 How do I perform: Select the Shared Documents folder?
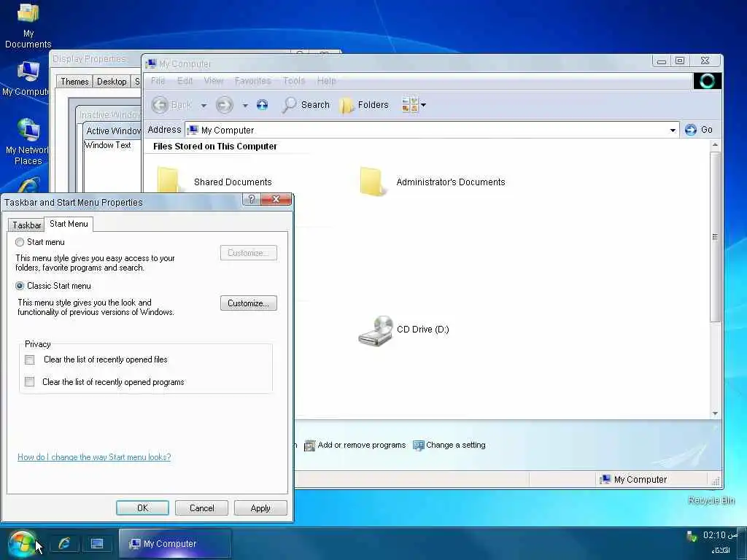pyautogui.click(x=214, y=182)
